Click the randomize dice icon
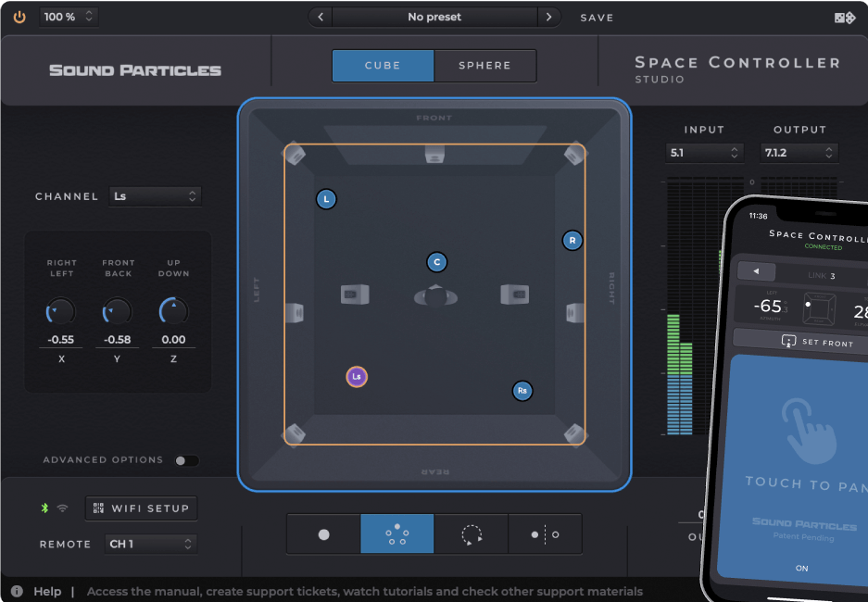Screen dimensions: 868x602 coord(844,18)
